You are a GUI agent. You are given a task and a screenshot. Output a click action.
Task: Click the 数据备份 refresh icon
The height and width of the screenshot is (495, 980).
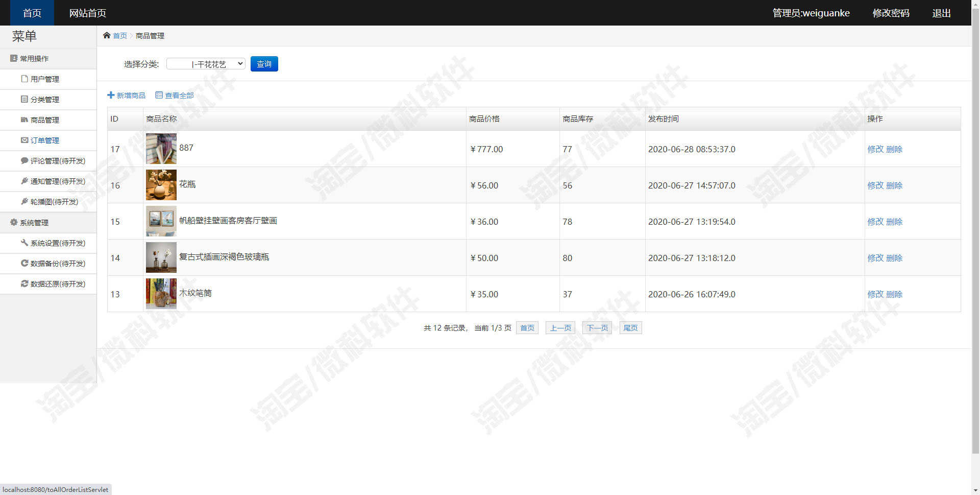(x=24, y=263)
